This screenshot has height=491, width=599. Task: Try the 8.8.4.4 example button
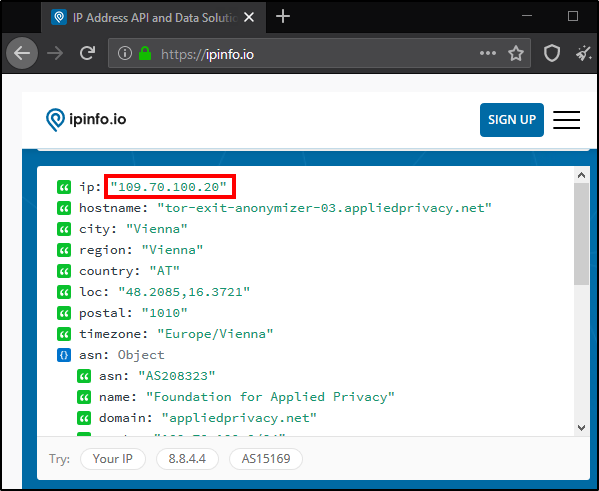click(187, 459)
